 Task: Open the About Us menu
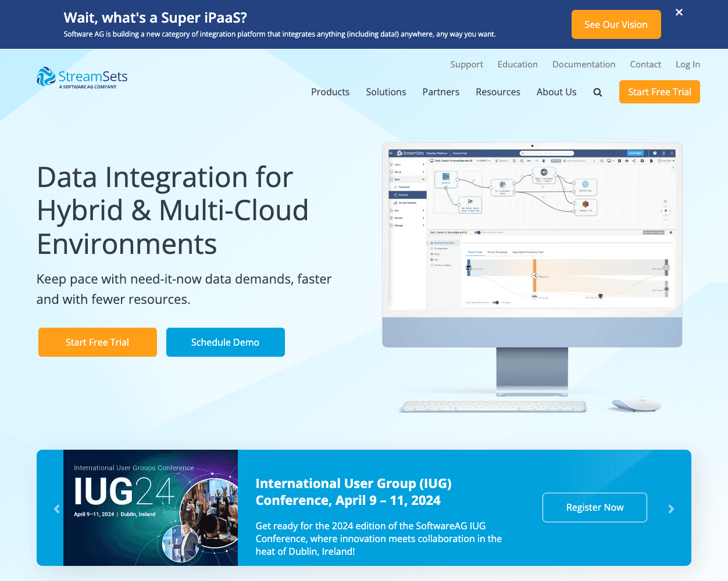(x=556, y=92)
